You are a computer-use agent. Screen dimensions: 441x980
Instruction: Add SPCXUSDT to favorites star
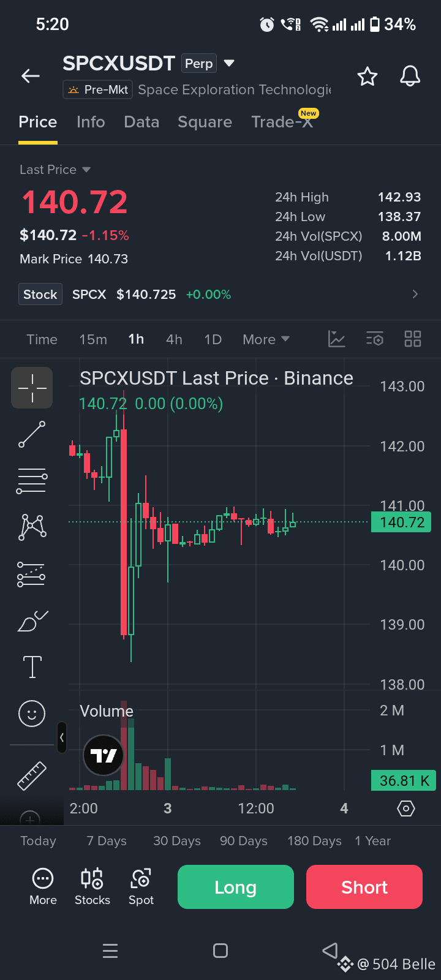click(x=367, y=77)
